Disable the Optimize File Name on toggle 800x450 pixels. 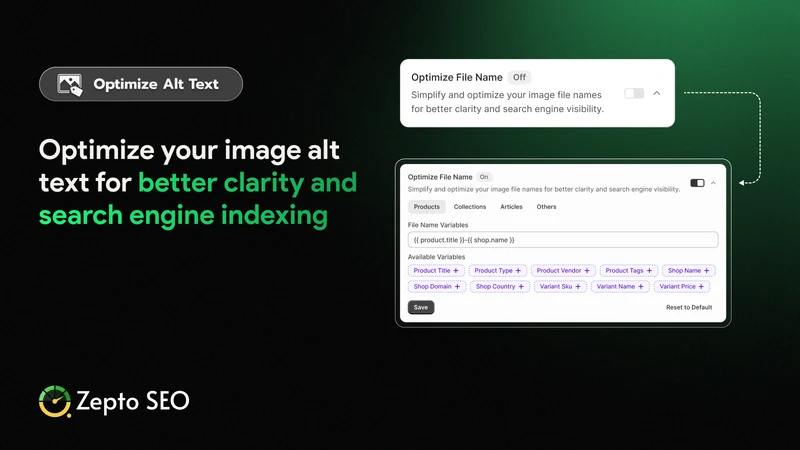pos(697,183)
